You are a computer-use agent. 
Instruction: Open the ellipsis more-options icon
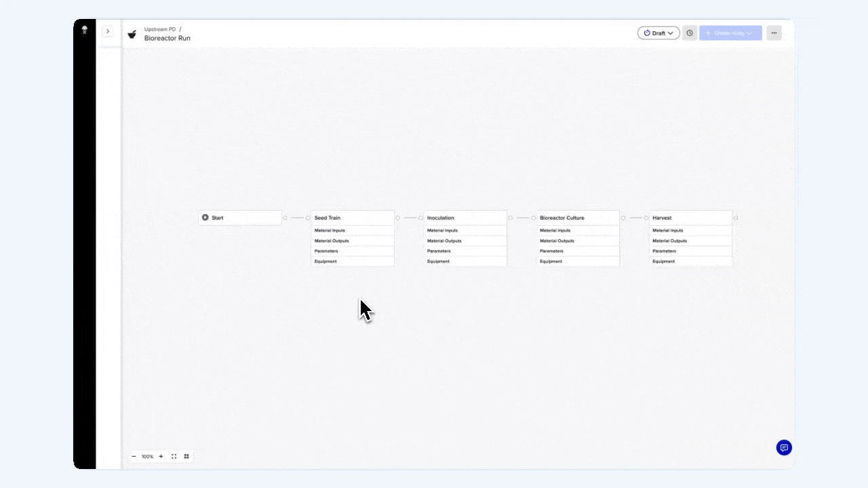(774, 33)
